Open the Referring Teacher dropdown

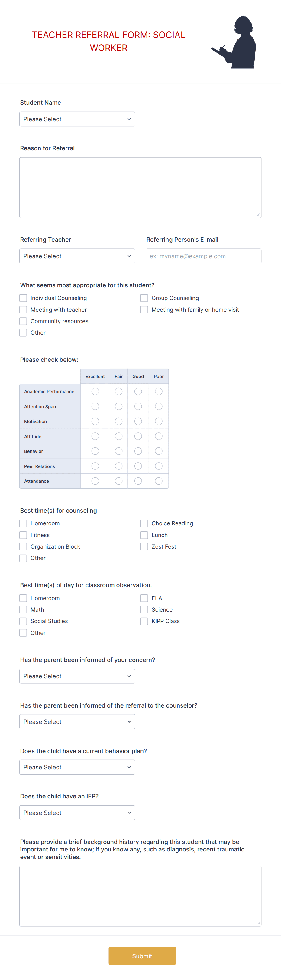point(77,256)
